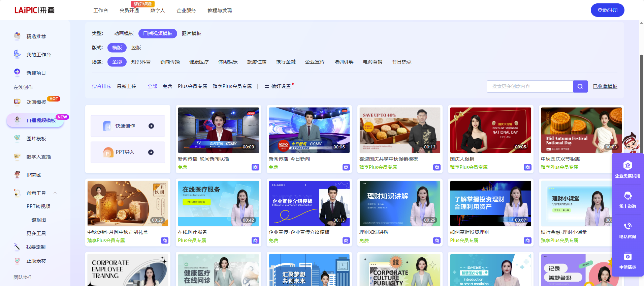Click the search magnifier button
Screen dimensions: 644x286
[580, 86]
